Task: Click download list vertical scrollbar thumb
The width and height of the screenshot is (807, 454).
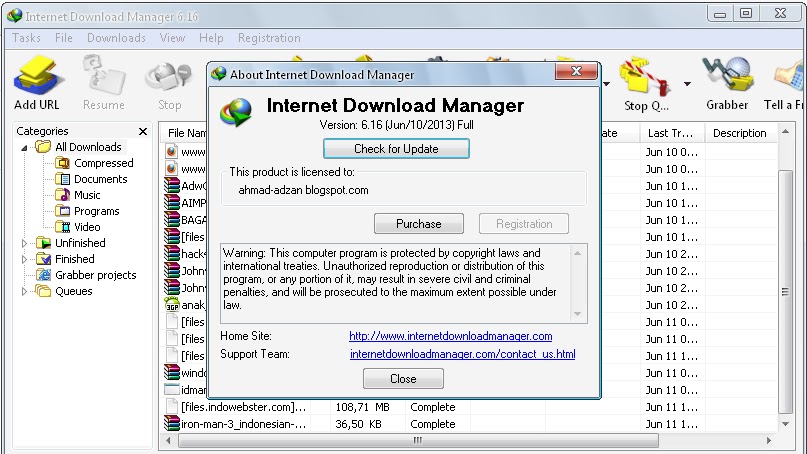Action: click(x=785, y=291)
